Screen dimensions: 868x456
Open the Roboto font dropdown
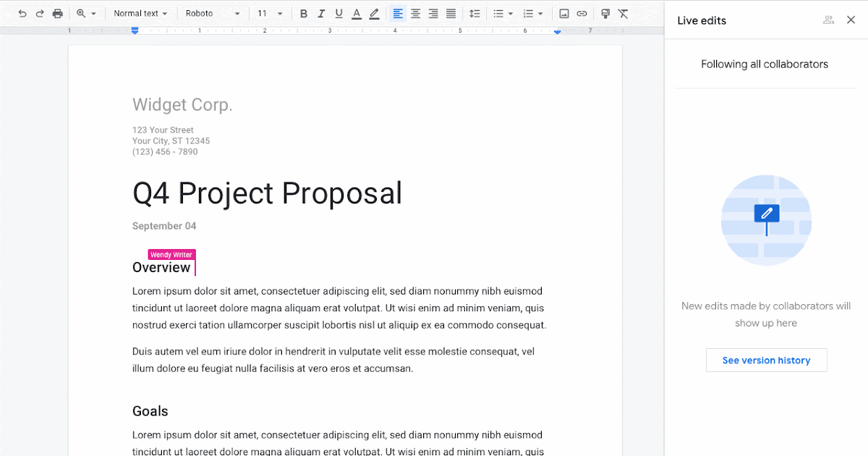click(x=213, y=14)
